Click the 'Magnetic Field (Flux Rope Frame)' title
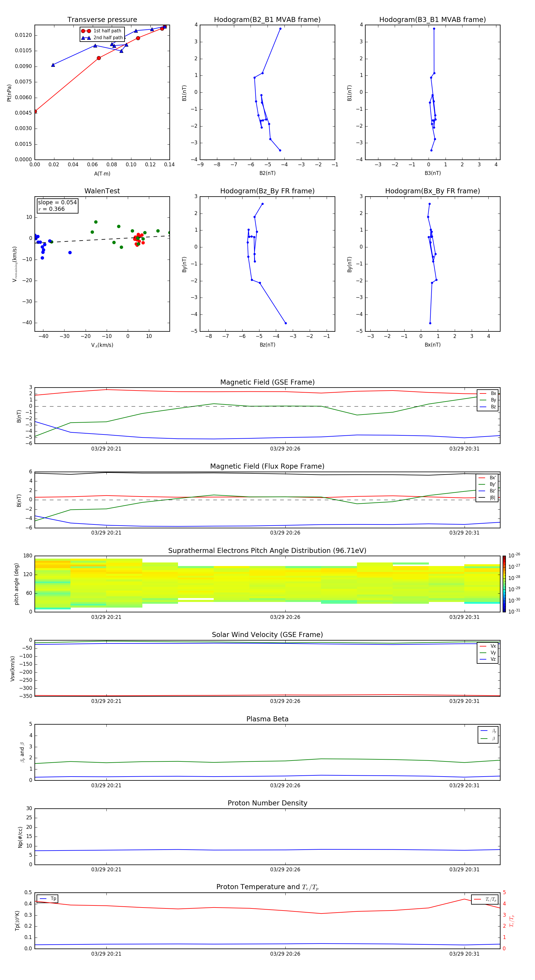 [x=267, y=467]
